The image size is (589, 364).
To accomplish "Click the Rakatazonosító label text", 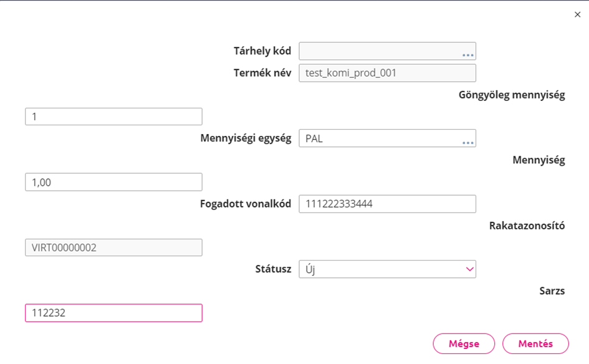I will [527, 226].
